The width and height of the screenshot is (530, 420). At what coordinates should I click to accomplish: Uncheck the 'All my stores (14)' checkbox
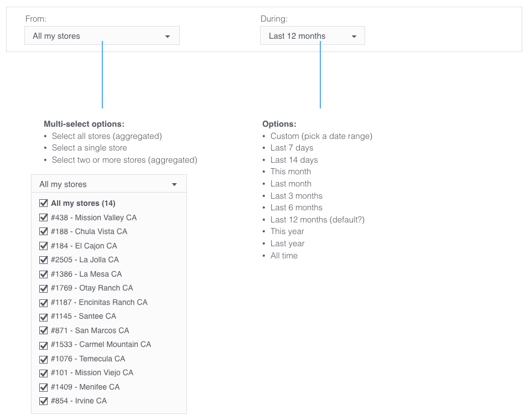pyautogui.click(x=44, y=203)
